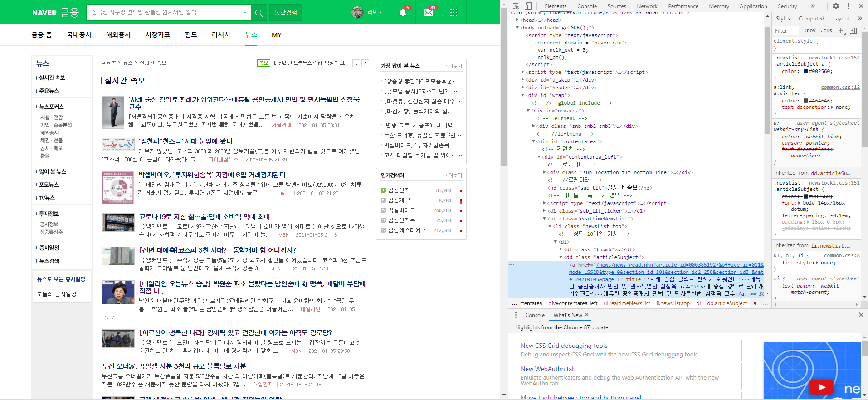The image size is (868, 400).
Task: Go to 국내증시 in Naver finance menu
Action: [79, 35]
